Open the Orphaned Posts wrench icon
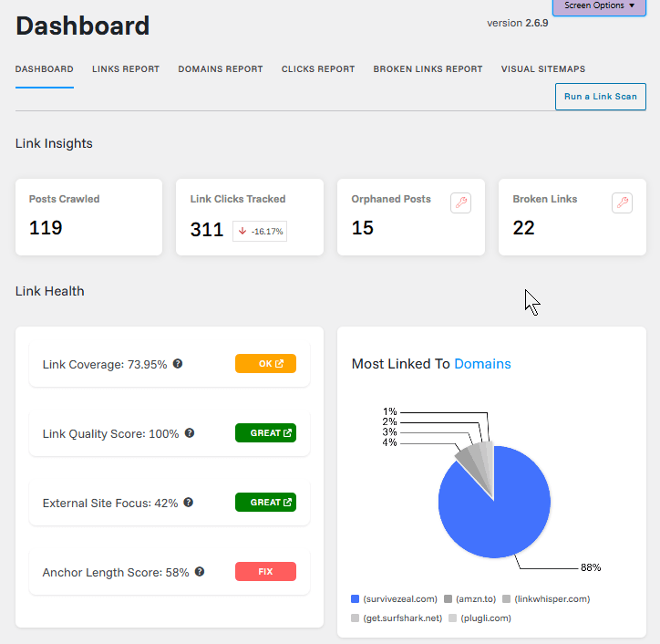Viewport: 660px width, 644px height. point(460,203)
